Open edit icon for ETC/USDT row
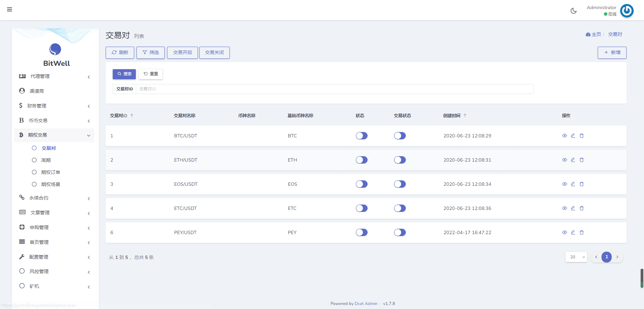 [x=573, y=208]
